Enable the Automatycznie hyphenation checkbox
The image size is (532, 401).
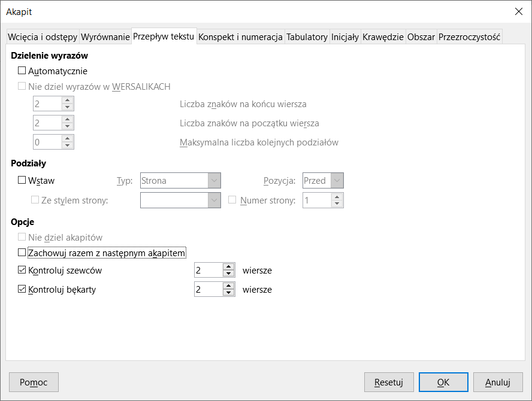tap(22, 71)
